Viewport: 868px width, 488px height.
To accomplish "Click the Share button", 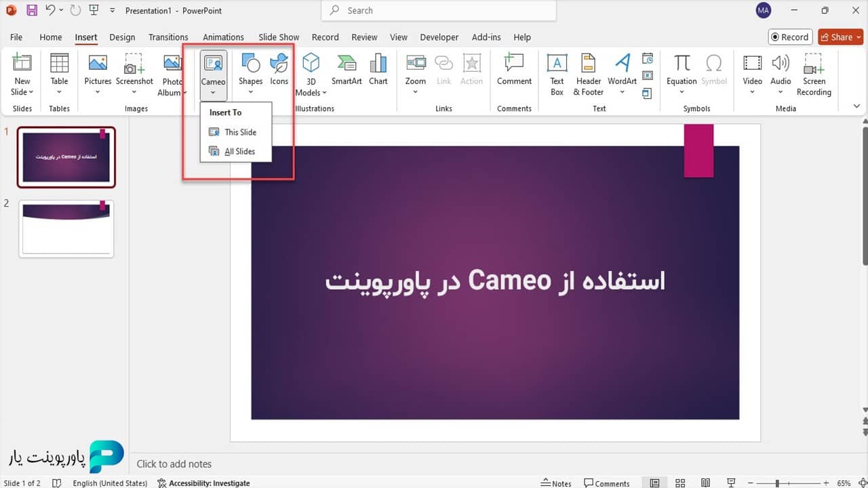I will click(840, 37).
